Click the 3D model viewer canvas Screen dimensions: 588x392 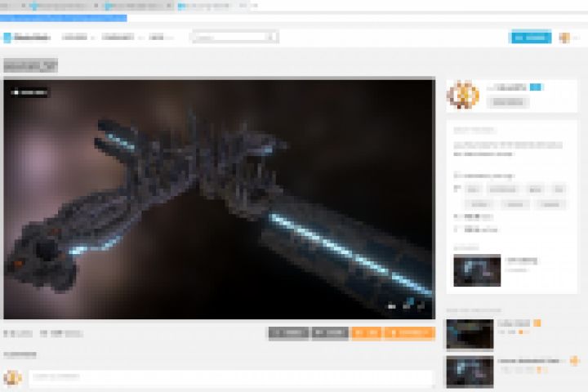(x=220, y=199)
